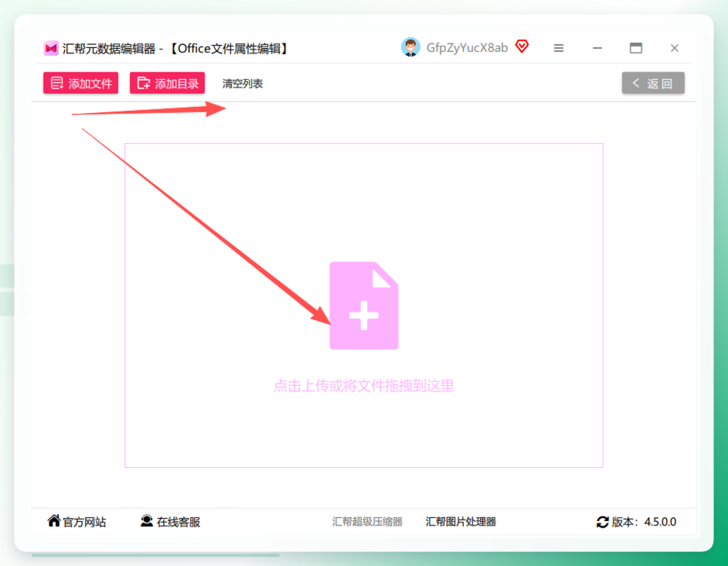Screen dimensions: 728x566
Task: Open 在线客服 support link
Action: (178, 522)
